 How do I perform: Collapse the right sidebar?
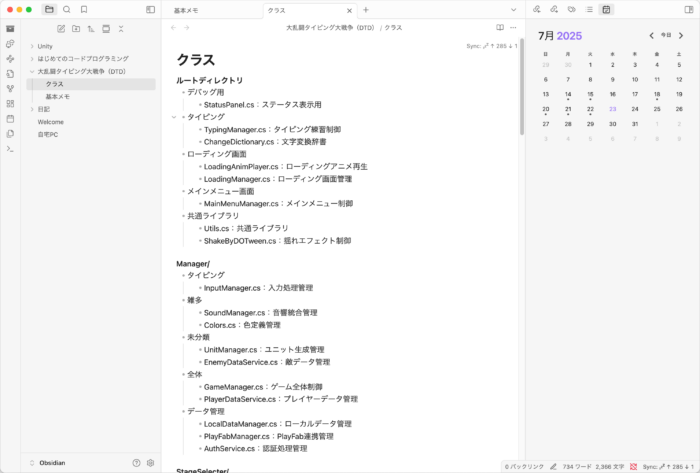click(x=688, y=9)
